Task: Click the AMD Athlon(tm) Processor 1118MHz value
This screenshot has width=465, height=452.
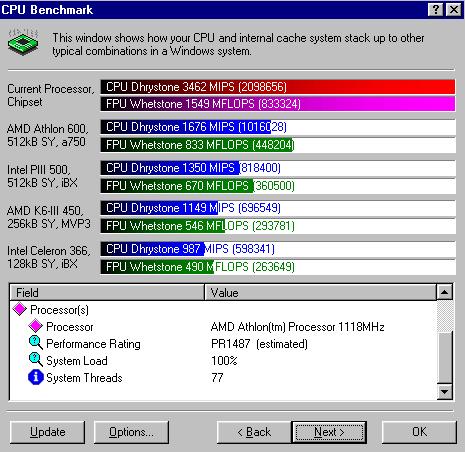Action: (297, 327)
